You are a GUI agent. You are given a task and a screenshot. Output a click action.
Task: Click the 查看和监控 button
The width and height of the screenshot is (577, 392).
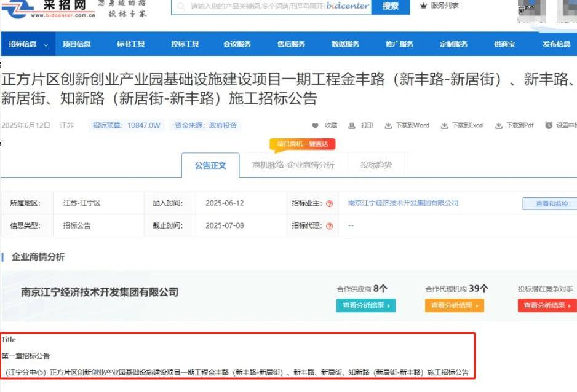(551, 203)
